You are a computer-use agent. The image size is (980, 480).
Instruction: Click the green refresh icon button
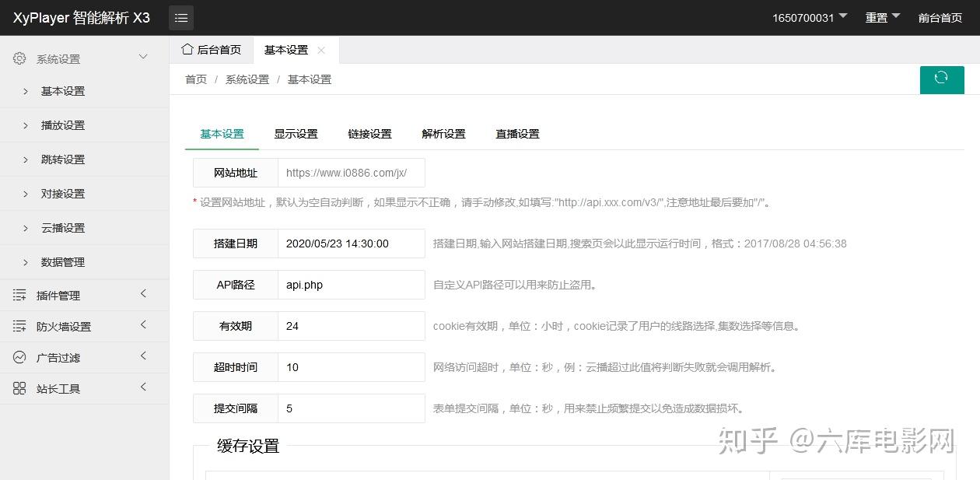[x=942, y=79]
